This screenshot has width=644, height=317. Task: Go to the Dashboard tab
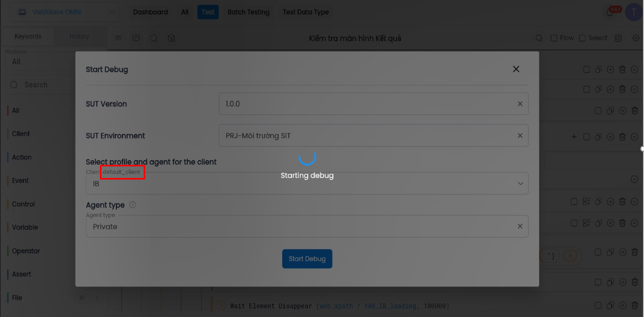coord(150,12)
